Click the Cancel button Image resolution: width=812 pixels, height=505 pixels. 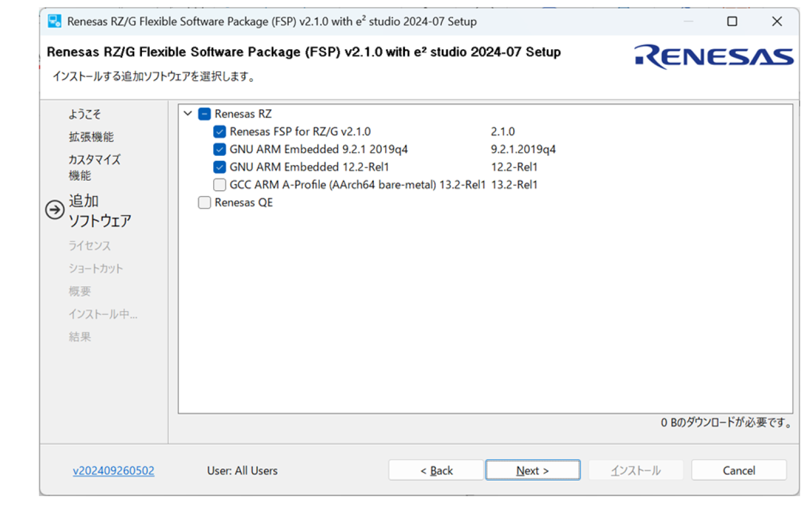click(739, 470)
